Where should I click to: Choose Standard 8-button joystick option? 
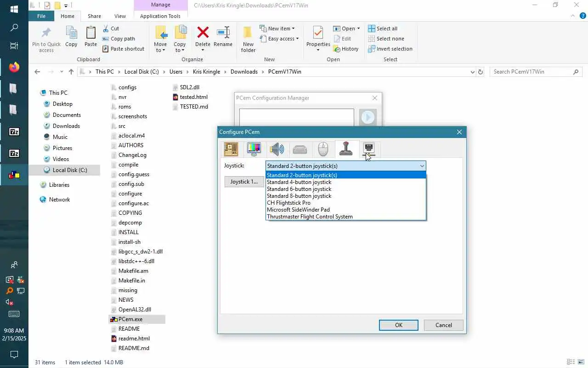click(x=346, y=196)
